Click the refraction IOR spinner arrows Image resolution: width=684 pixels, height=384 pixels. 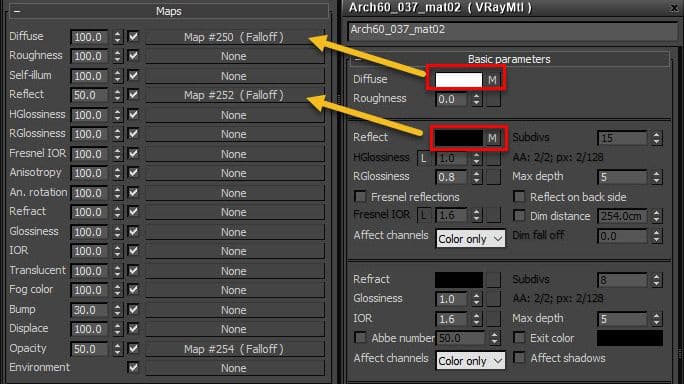pos(477,319)
